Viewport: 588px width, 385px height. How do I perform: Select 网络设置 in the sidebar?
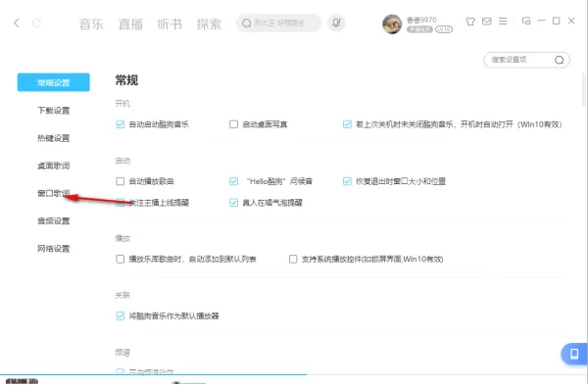tap(53, 248)
